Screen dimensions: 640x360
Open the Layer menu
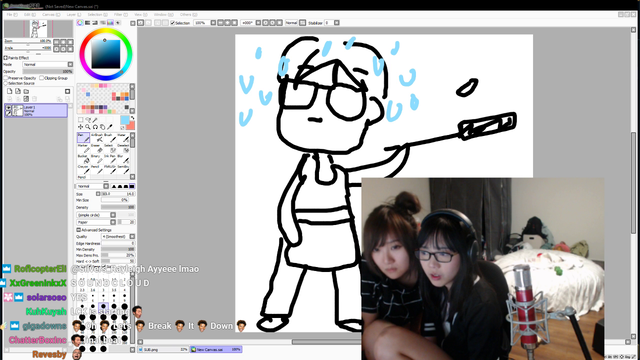pos(74,15)
